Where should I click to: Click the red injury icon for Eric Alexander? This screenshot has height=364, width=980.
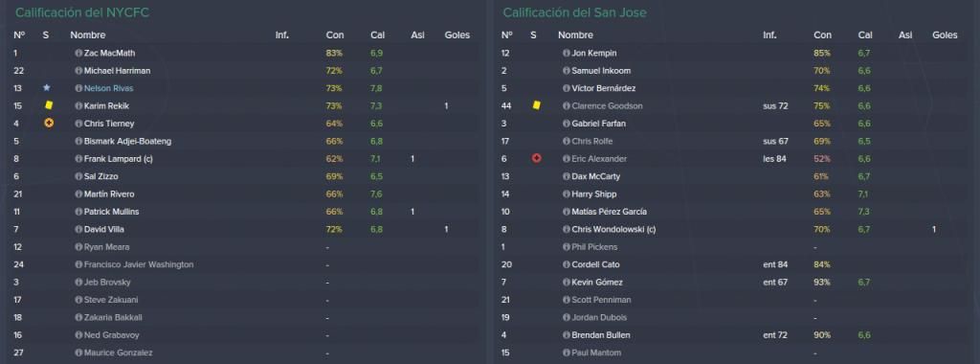click(x=536, y=159)
